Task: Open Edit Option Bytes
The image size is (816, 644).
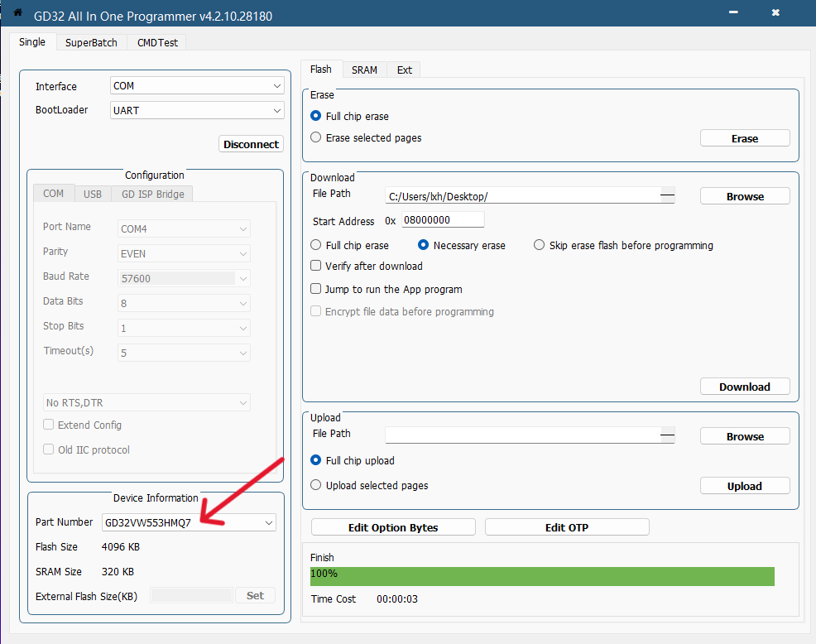Action: coord(393,527)
